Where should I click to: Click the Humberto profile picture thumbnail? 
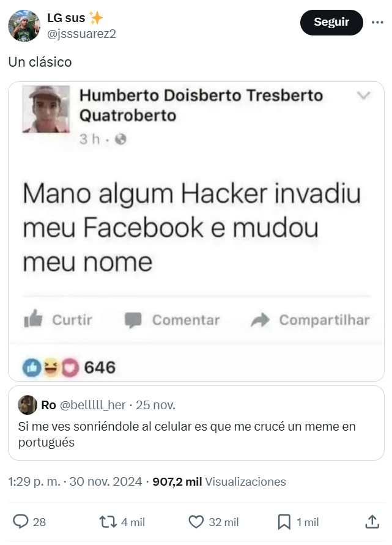[46, 109]
